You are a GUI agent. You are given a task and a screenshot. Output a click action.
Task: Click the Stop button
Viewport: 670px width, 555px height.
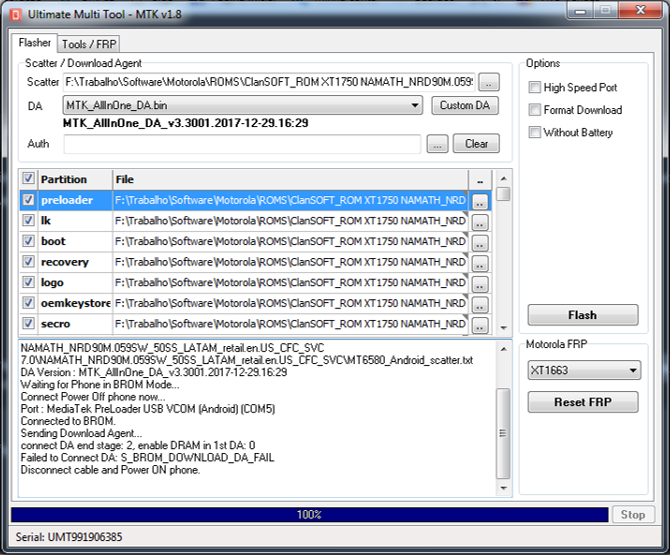click(633, 514)
